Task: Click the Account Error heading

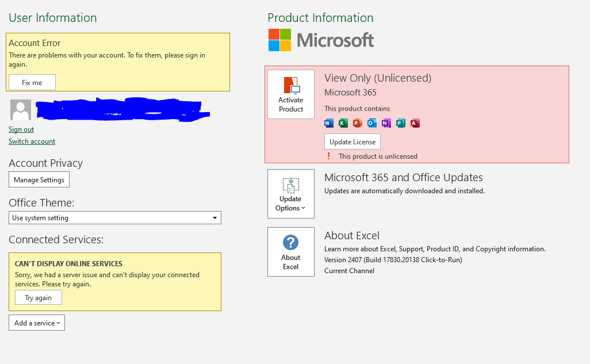Action: [x=35, y=43]
